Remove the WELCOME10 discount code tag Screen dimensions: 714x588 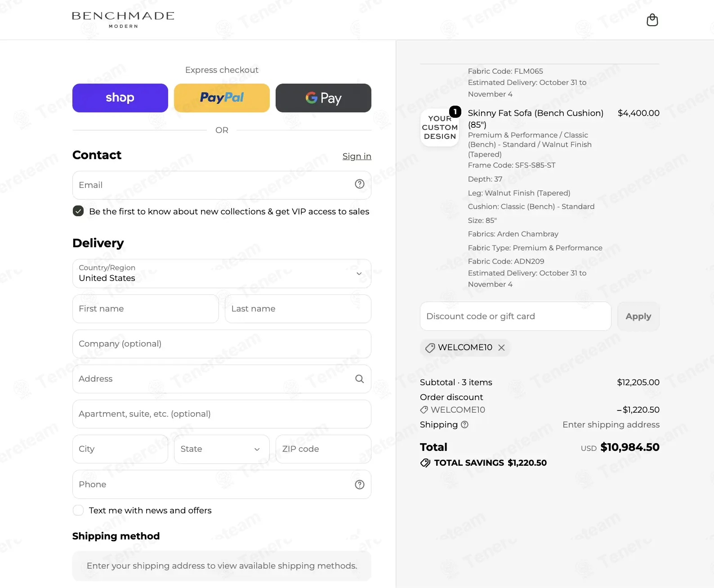point(502,347)
